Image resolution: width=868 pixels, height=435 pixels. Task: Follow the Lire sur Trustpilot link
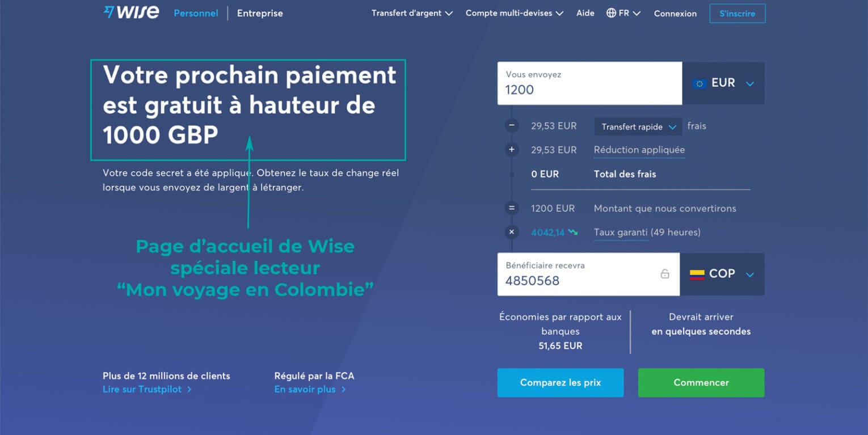(147, 390)
